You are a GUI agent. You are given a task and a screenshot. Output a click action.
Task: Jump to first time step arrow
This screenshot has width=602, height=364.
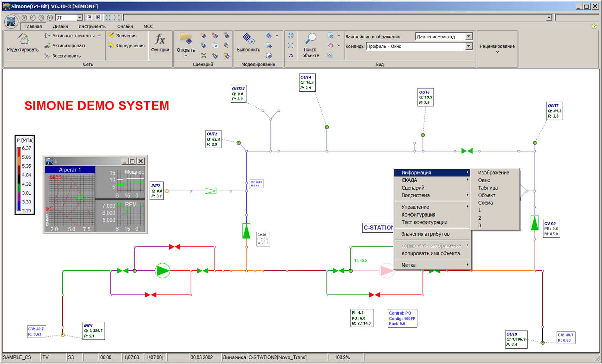(x=24, y=18)
